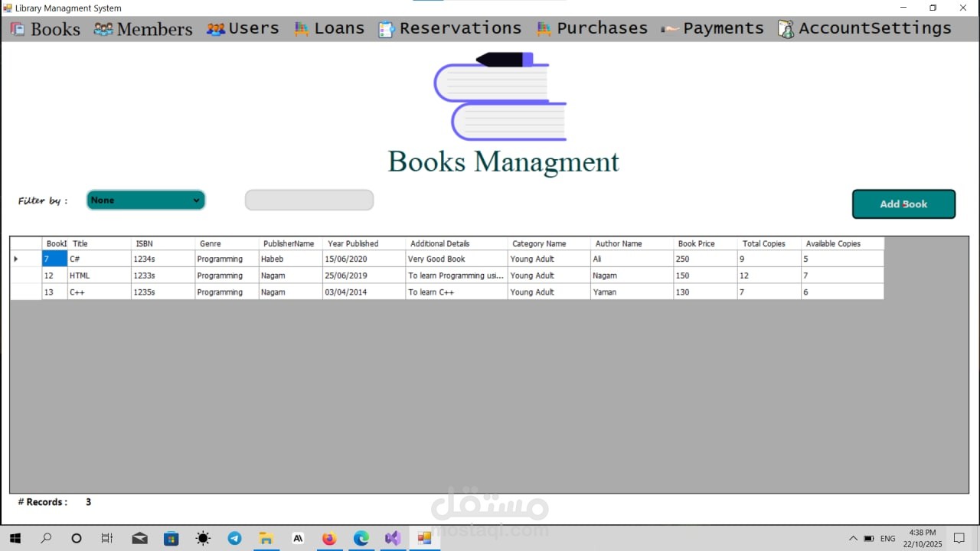
Task: Open Firefox from the taskbar
Action: coord(329,538)
